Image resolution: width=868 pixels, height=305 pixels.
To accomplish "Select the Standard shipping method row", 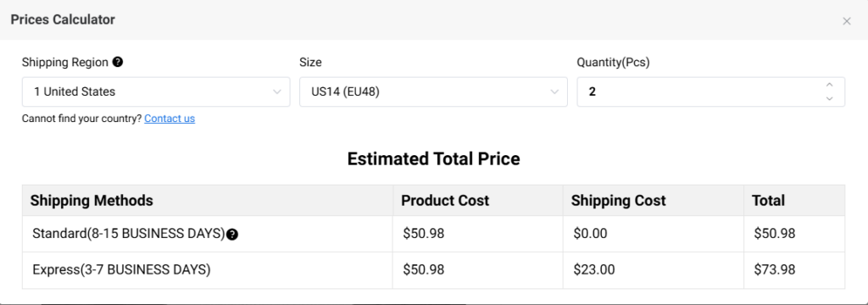I will pyautogui.click(x=433, y=234).
